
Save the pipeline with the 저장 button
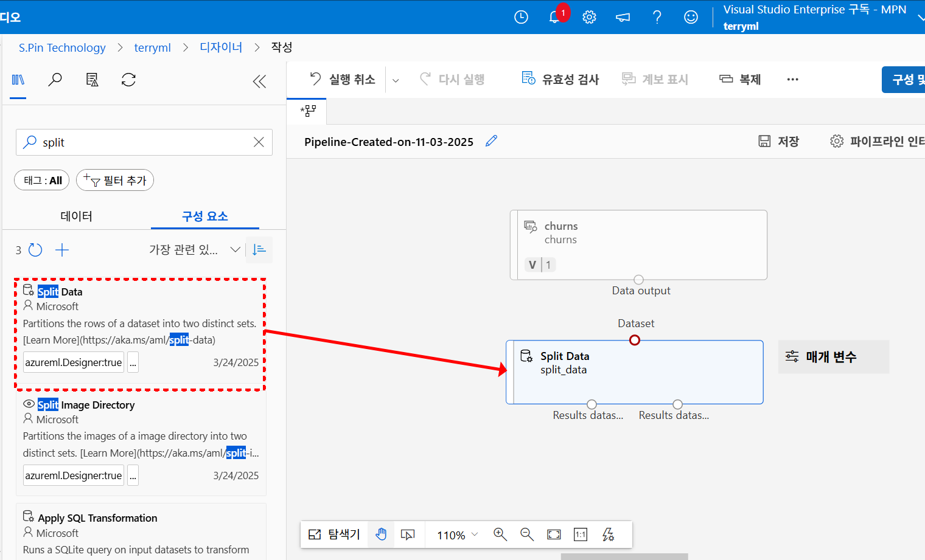(778, 140)
